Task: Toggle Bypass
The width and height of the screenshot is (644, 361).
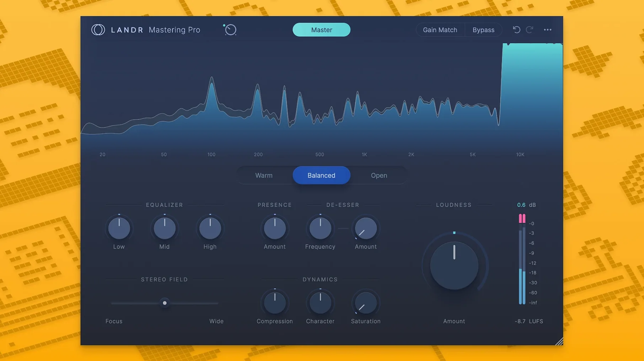Action: [x=483, y=30]
